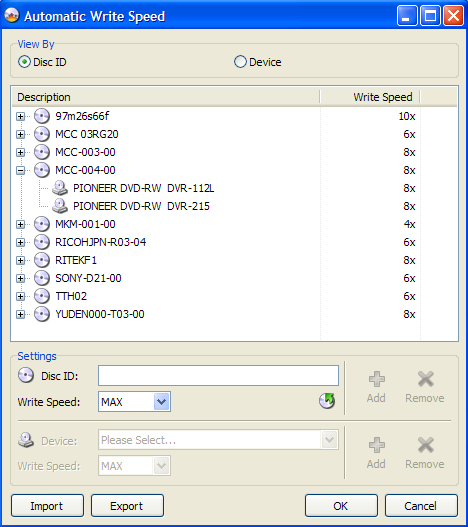Click the green refresh disc icon
Screen dimensions: 468x527
(x=327, y=401)
